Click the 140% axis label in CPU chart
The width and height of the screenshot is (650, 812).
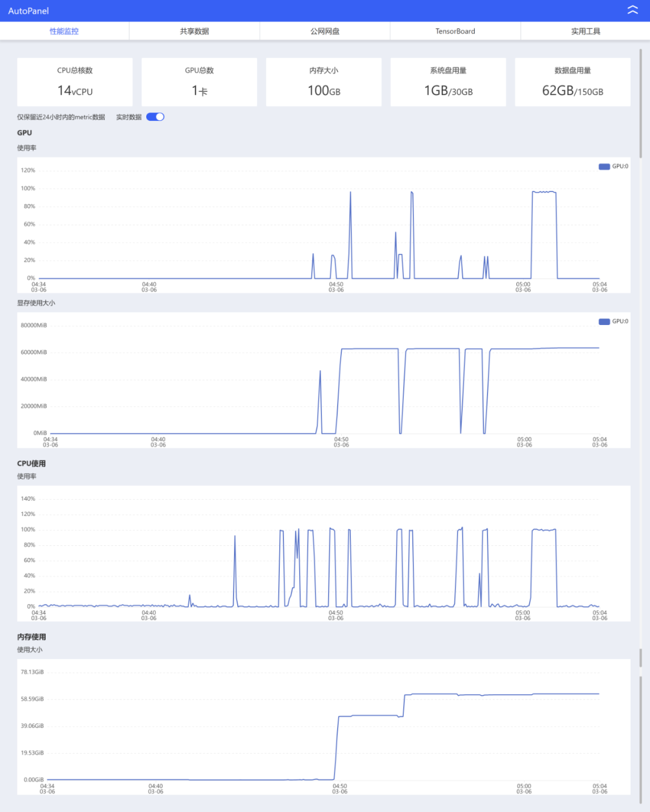(x=28, y=499)
